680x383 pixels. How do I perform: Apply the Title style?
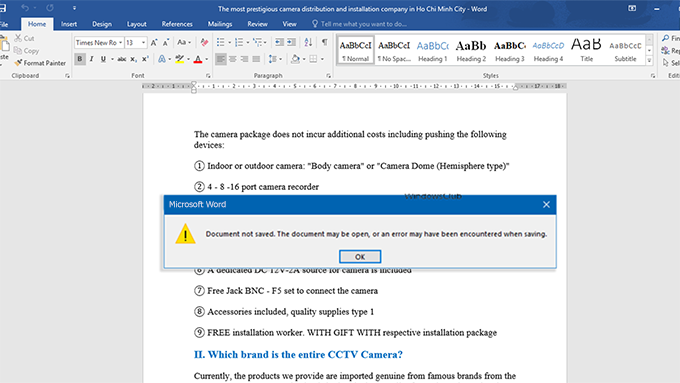tap(587, 51)
